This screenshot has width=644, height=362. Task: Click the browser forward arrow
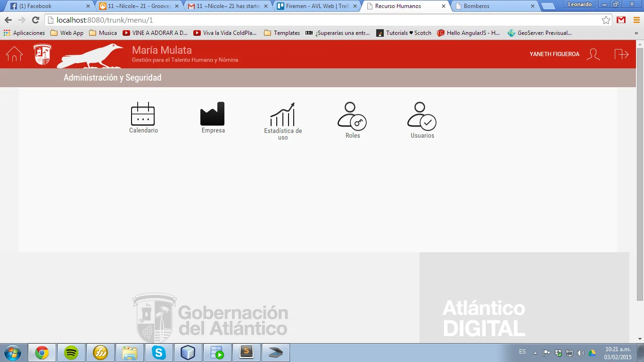point(22,20)
